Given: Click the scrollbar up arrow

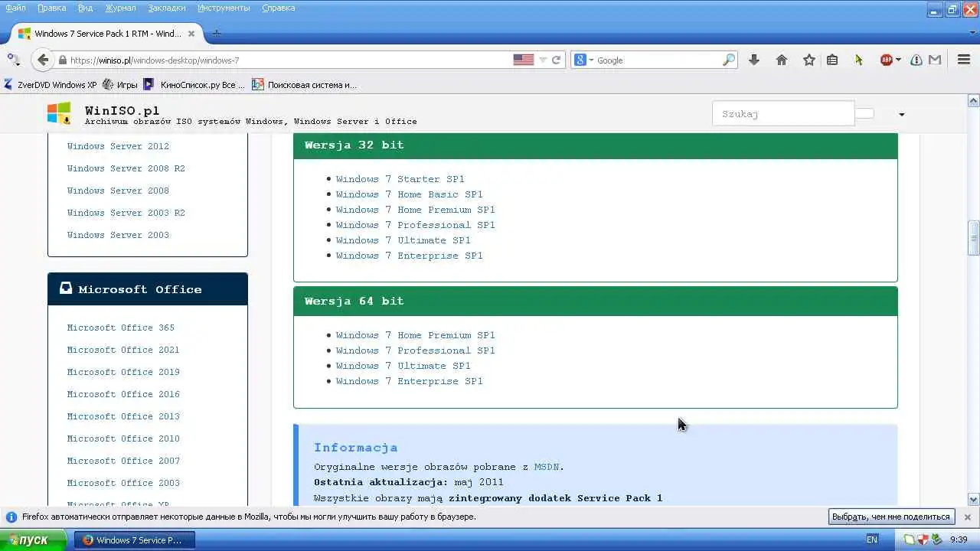Looking at the screenshot, I should pos(973,100).
